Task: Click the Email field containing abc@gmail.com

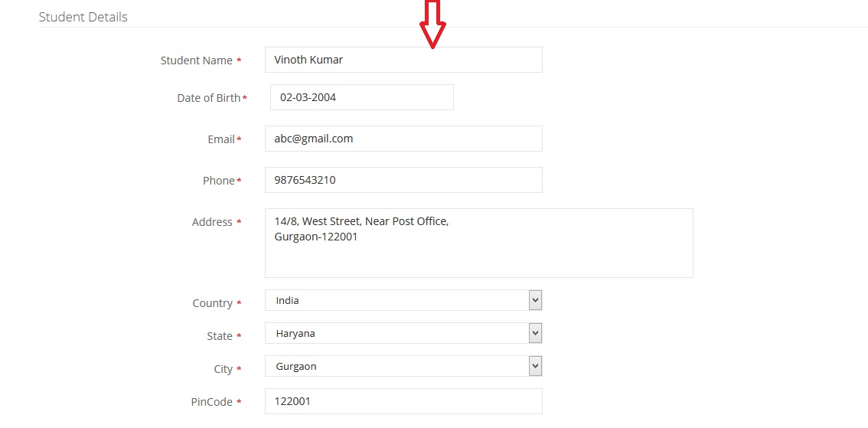Action: (403, 139)
